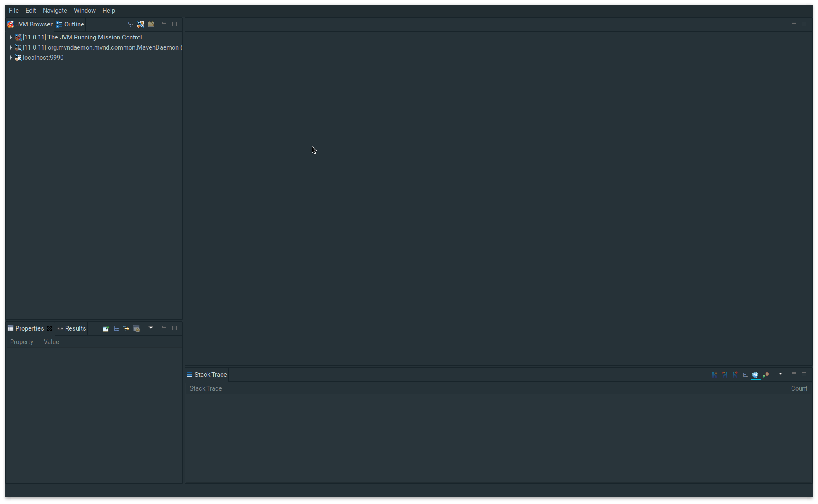Toggle the blue M method filter icon

[755, 375]
